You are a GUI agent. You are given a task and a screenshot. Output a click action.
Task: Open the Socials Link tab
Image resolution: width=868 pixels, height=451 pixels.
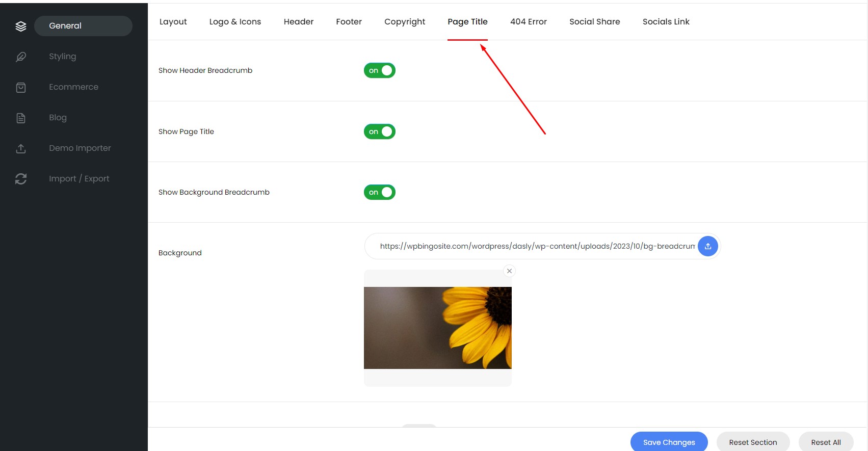[x=666, y=21]
